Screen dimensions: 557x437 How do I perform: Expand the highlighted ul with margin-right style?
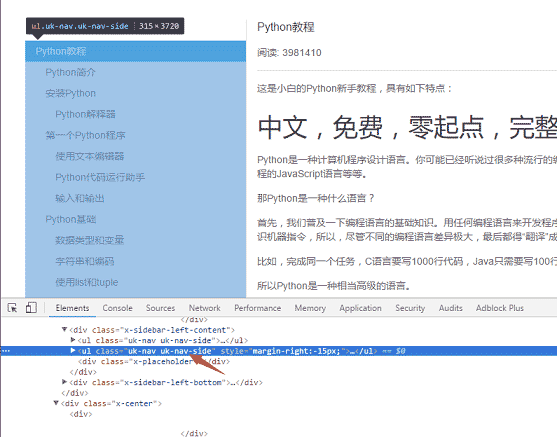(73, 351)
